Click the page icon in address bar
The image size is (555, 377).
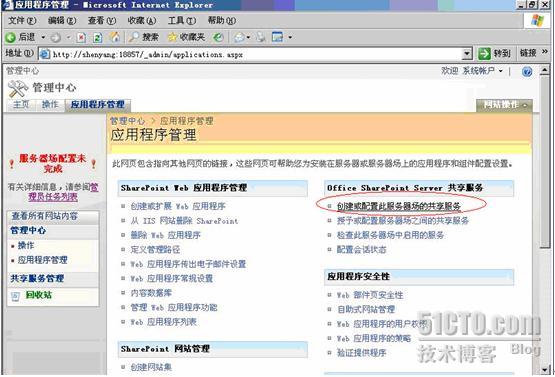pos(45,54)
